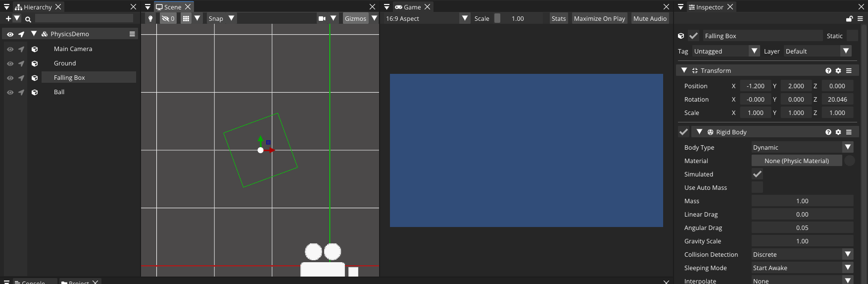Open the Transform component hamburger menu
This screenshot has height=284, width=868.
tap(849, 71)
